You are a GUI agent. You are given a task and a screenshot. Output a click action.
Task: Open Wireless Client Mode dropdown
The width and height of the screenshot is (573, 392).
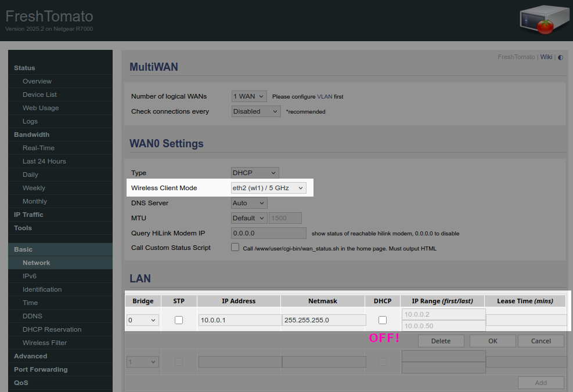click(x=269, y=188)
